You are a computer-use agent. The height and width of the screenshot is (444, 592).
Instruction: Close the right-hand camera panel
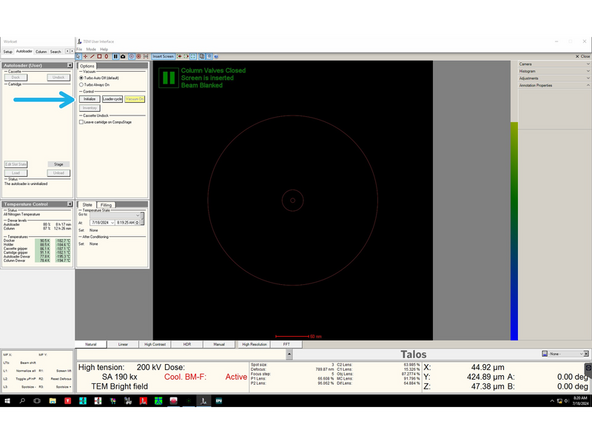click(583, 57)
